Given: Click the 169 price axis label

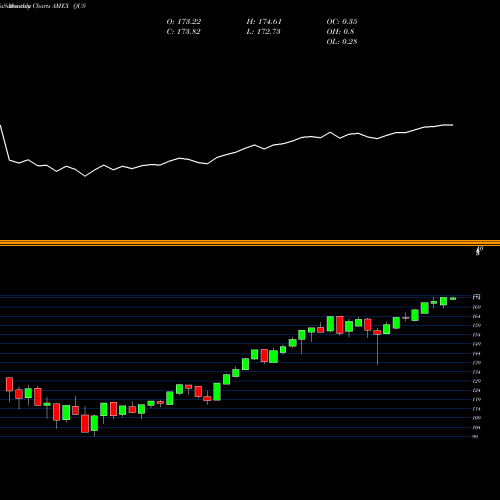Looking at the screenshot, I should pyautogui.click(x=477, y=307).
